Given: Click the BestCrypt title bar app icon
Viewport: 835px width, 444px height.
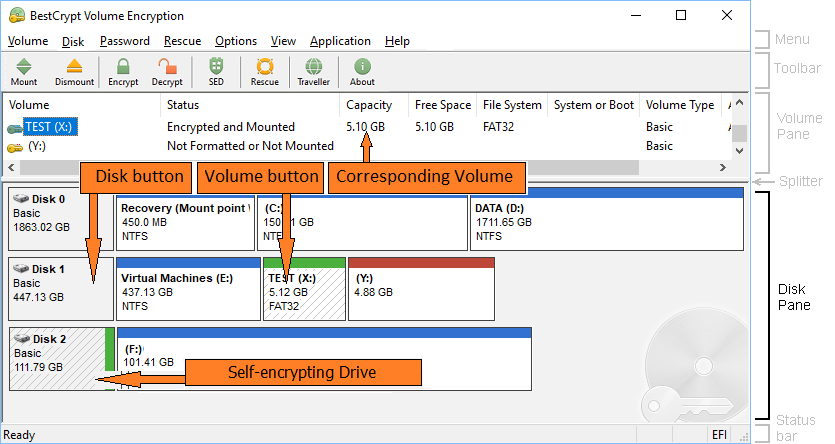Looking at the screenshot, I should 17,15.
